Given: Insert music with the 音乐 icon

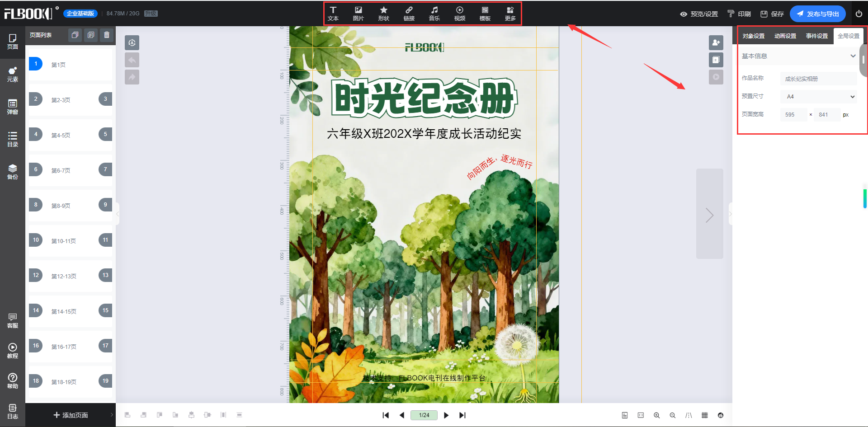Looking at the screenshot, I should tap(434, 14).
